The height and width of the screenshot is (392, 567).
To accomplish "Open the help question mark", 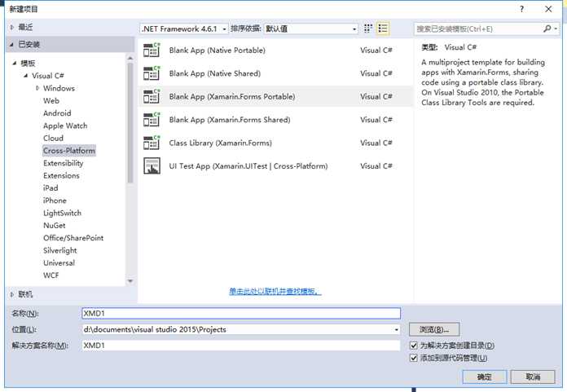I will coord(522,9).
